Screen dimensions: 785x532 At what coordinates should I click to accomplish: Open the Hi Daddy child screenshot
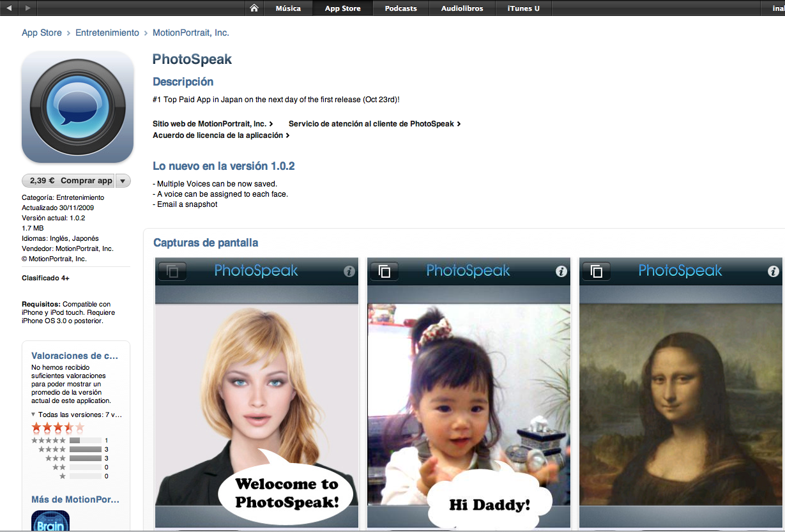[469, 392]
